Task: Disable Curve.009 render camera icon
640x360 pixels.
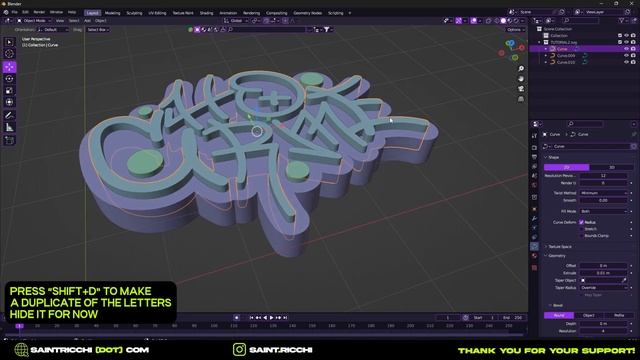Action: (633, 56)
